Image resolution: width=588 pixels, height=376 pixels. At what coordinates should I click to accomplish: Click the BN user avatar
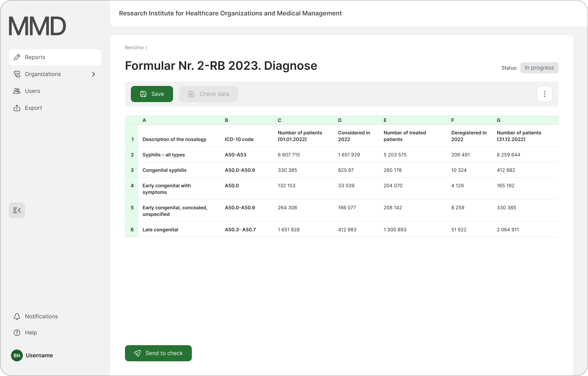17,355
